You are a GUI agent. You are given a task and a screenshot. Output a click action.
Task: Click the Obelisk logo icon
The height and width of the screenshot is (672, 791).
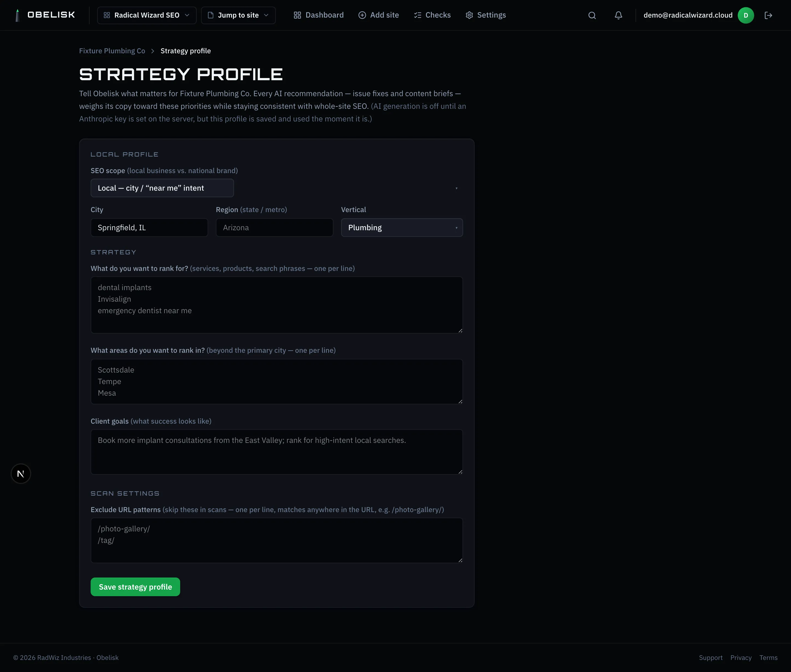click(18, 15)
